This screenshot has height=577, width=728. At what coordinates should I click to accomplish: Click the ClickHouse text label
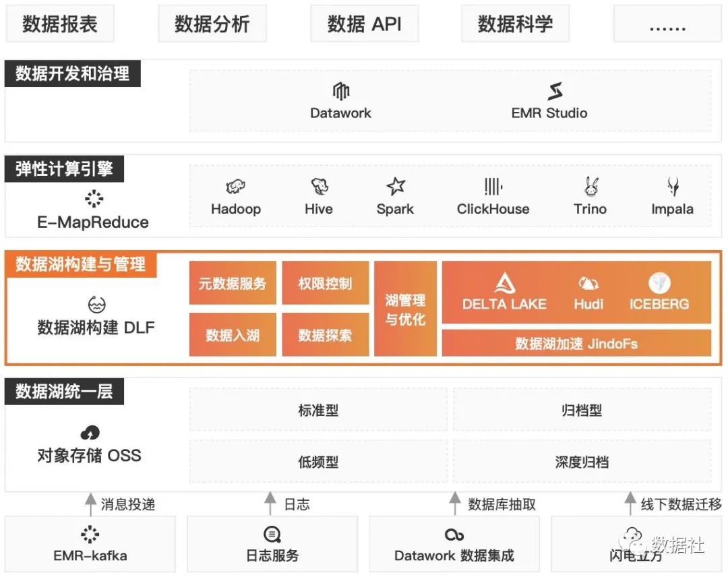[493, 209]
